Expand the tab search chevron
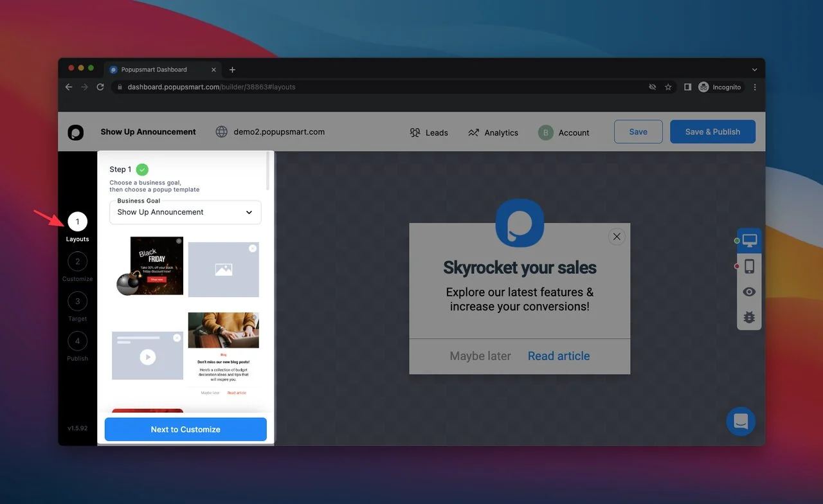Screen dimensions: 823x504 [754, 69]
